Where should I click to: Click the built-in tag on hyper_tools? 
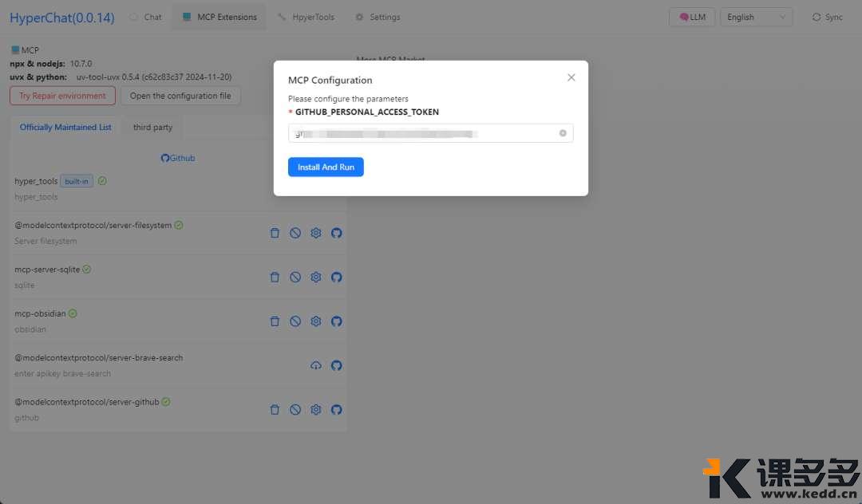(x=77, y=181)
